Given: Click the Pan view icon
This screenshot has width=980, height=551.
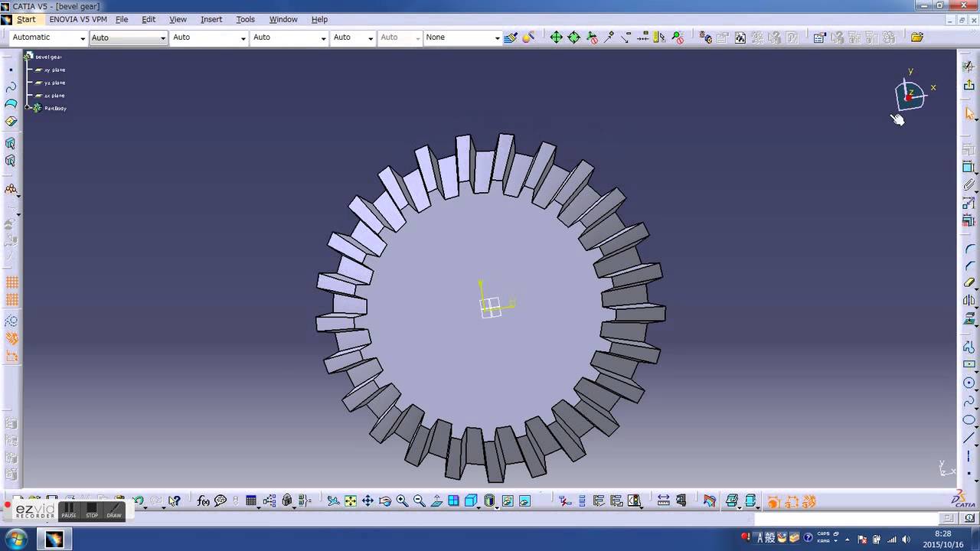Looking at the screenshot, I should 367,501.
